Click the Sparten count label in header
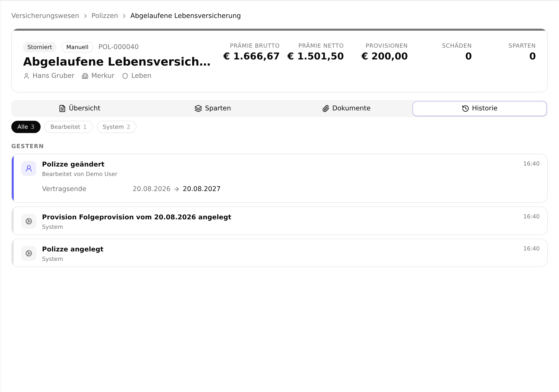 pyautogui.click(x=522, y=46)
